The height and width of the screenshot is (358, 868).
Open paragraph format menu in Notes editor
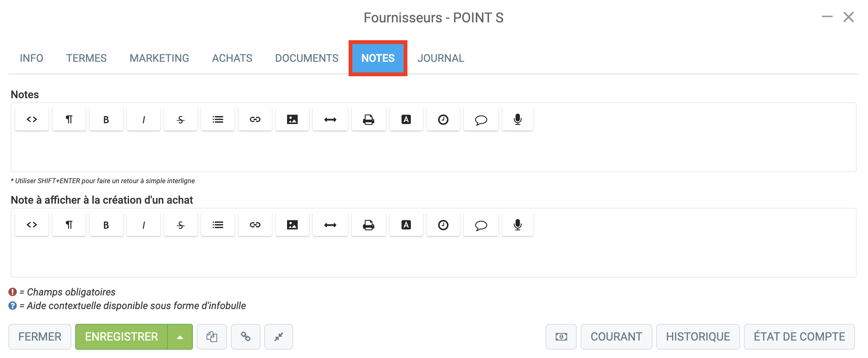click(69, 119)
